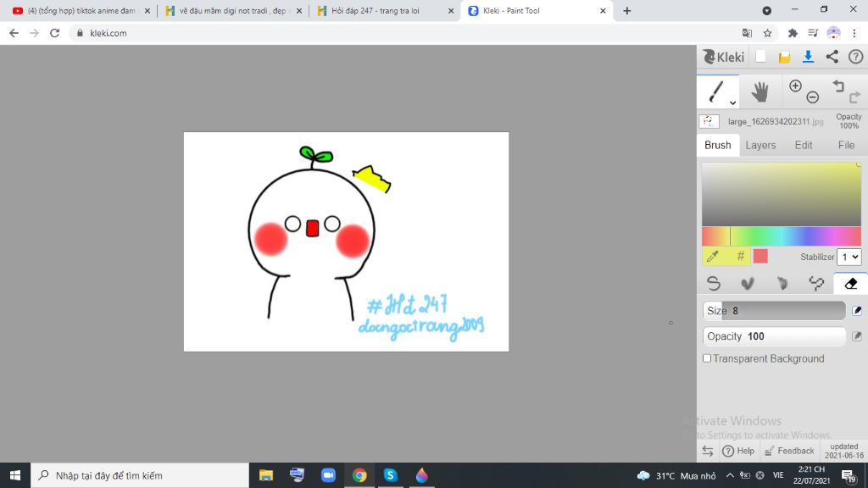Select the pen brush
Image resolution: width=868 pixels, height=488 pixels.
pos(714,283)
